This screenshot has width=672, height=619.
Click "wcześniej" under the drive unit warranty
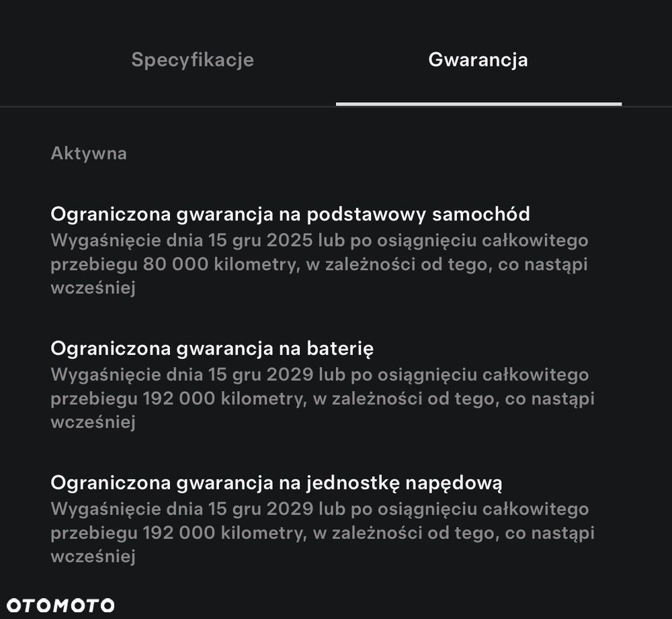(x=93, y=557)
